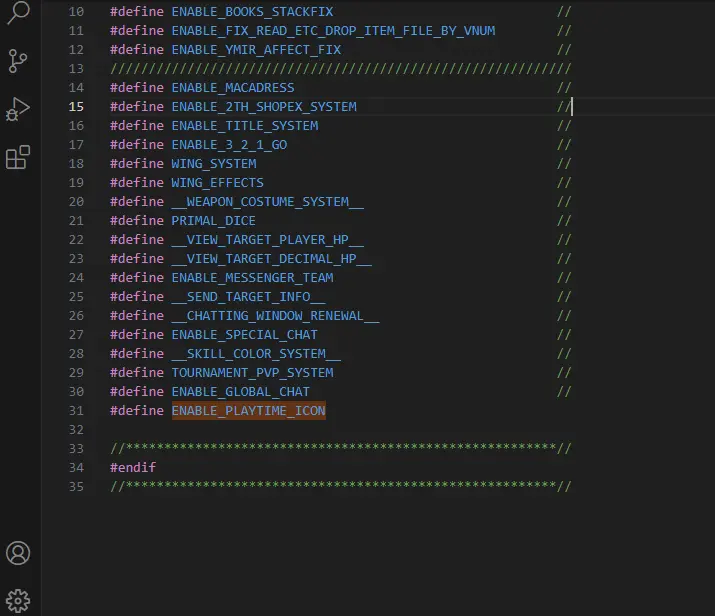Screen dimensions: 715x616
Task: Click the empty line 32 in the editor
Action: coord(300,430)
